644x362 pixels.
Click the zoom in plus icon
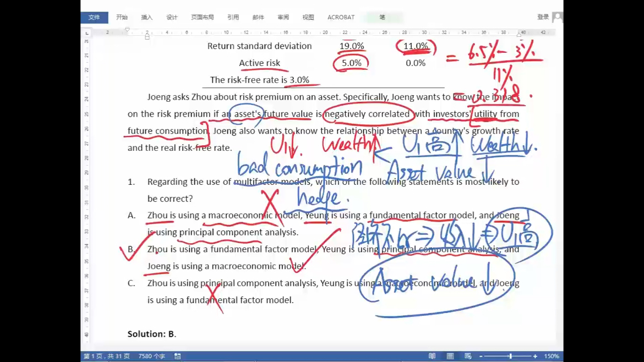(x=535, y=356)
